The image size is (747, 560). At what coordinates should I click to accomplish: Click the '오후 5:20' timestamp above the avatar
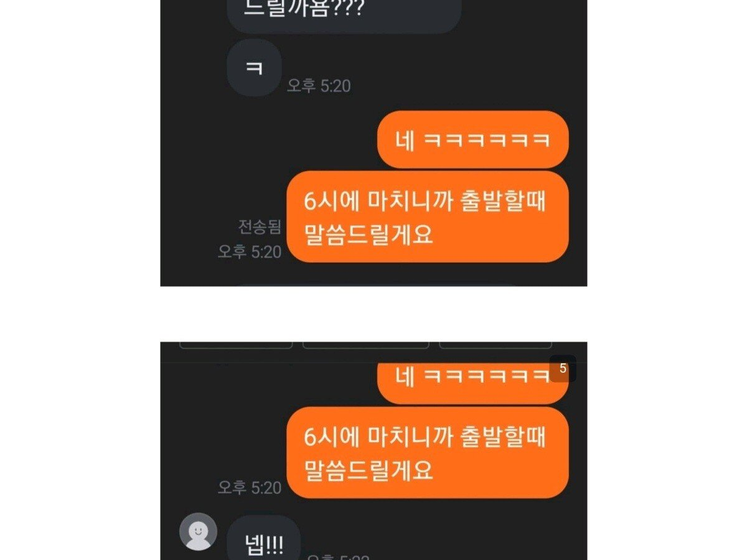250,488
